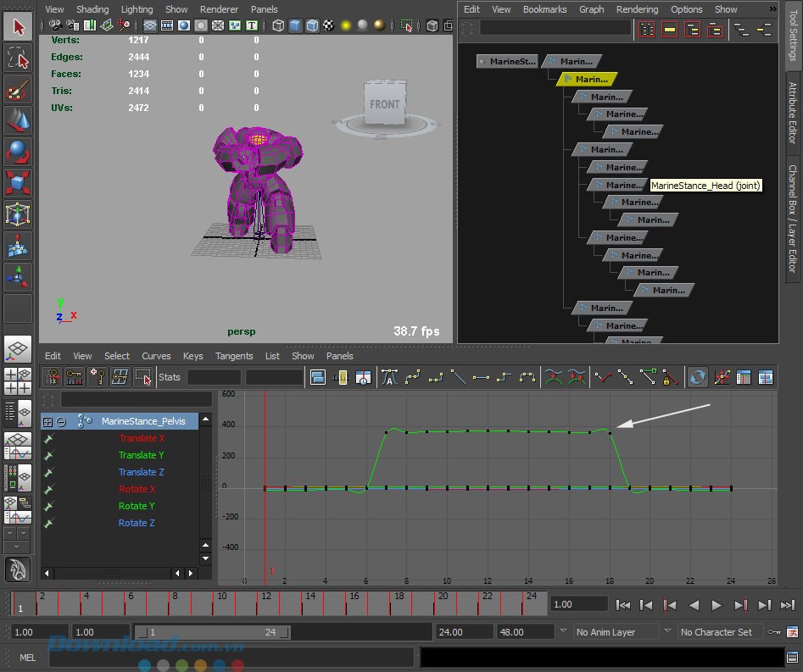Collapse the MarineStance_Pelvis curve list
Viewport: 803px width, 672px height.
(x=61, y=421)
